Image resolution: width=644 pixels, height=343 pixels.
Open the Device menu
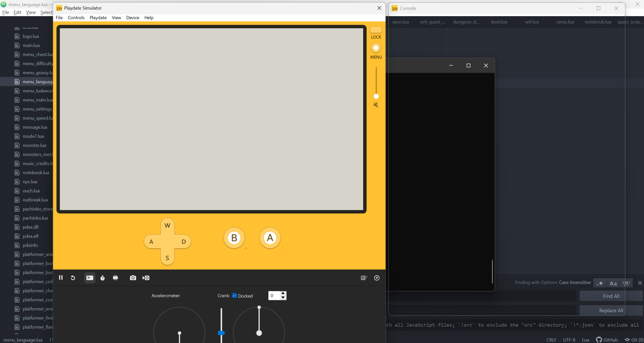click(133, 17)
